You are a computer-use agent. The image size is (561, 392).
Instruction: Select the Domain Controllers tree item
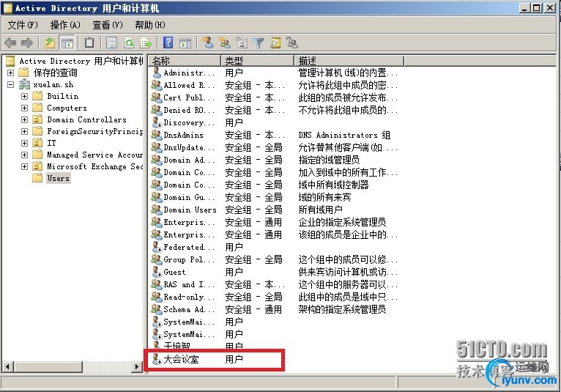point(86,119)
